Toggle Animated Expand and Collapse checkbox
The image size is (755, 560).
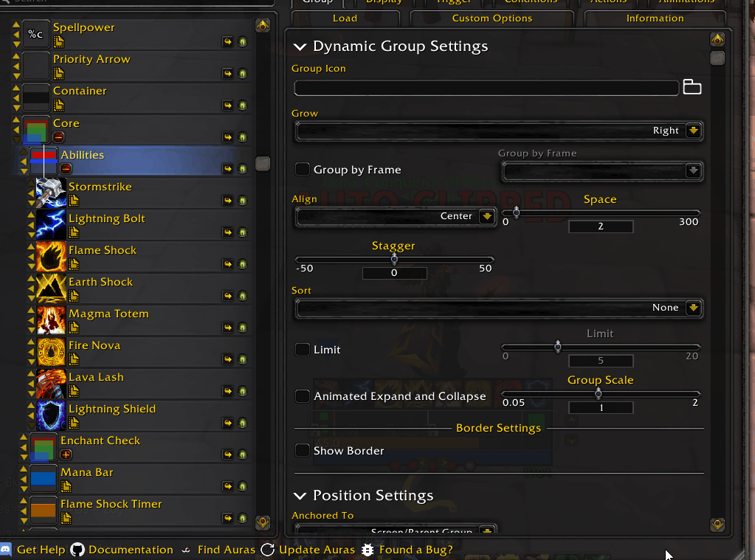pos(303,395)
